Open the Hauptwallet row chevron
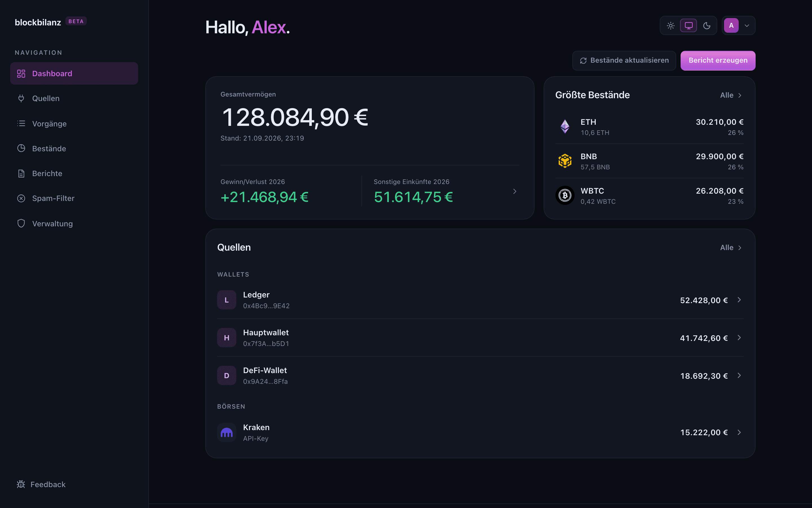This screenshot has height=508, width=812. point(739,338)
